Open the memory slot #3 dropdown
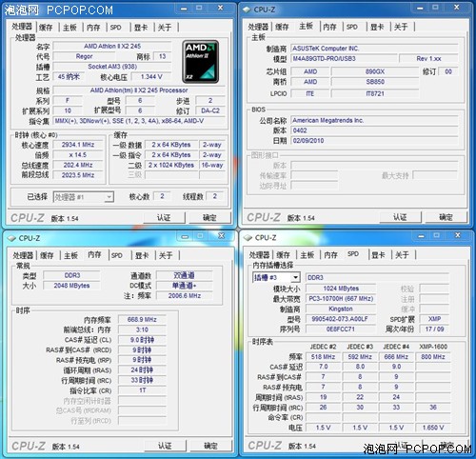Image resolution: width=476 pixels, height=459 pixels. tap(276, 277)
